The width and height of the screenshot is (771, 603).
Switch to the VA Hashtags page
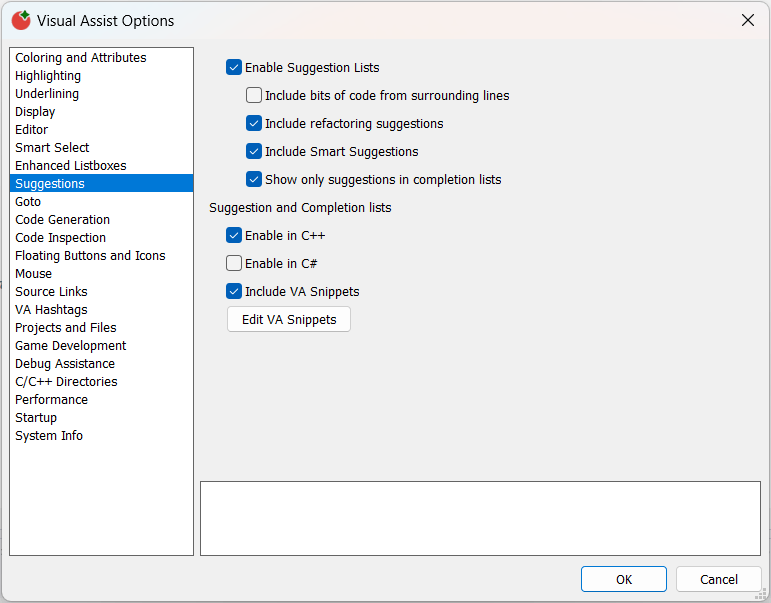[51, 310]
